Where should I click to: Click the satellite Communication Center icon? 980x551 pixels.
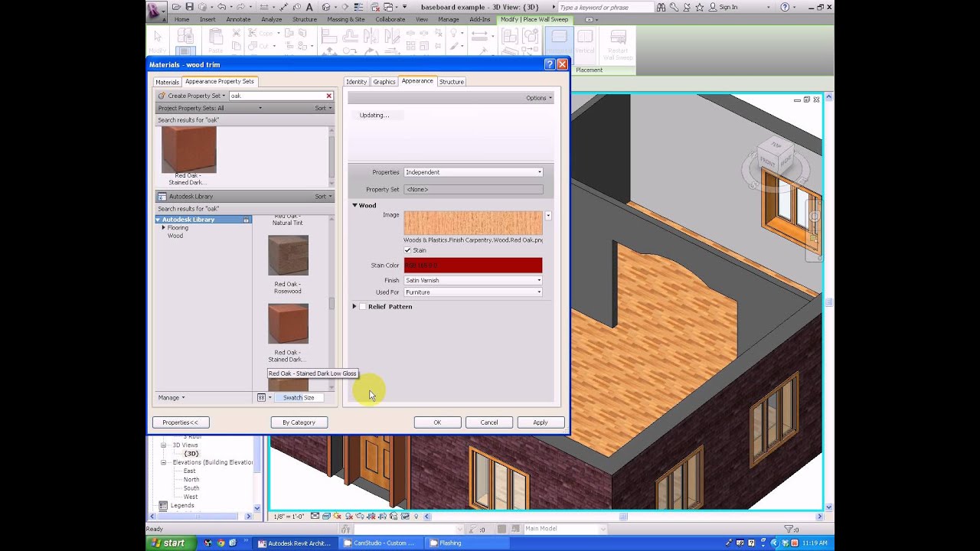coord(687,7)
